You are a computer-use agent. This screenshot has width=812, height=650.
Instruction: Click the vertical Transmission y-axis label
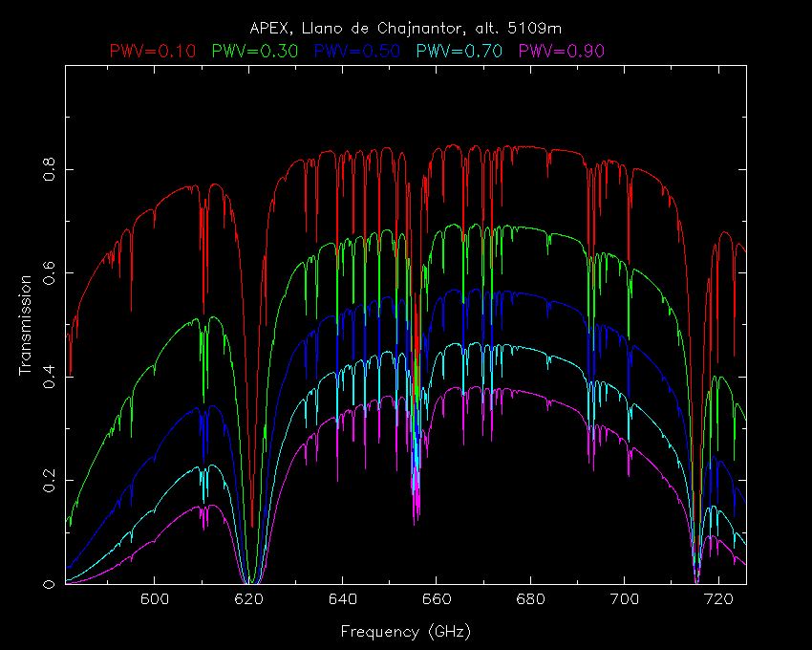point(27,325)
